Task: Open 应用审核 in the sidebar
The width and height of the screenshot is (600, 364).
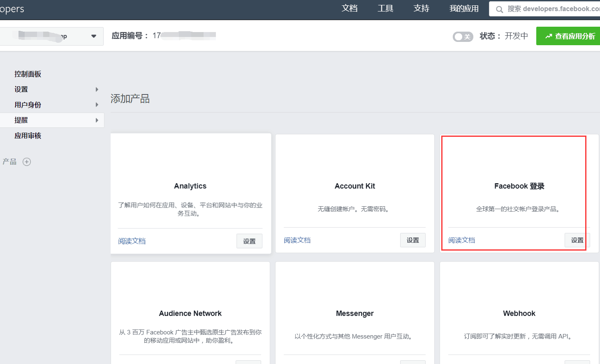Action: point(28,136)
